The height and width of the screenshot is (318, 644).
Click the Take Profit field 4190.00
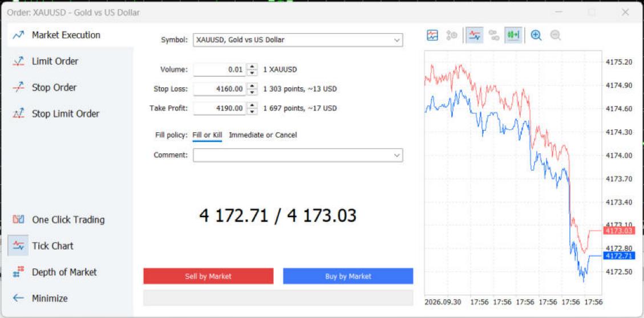(219, 108)
